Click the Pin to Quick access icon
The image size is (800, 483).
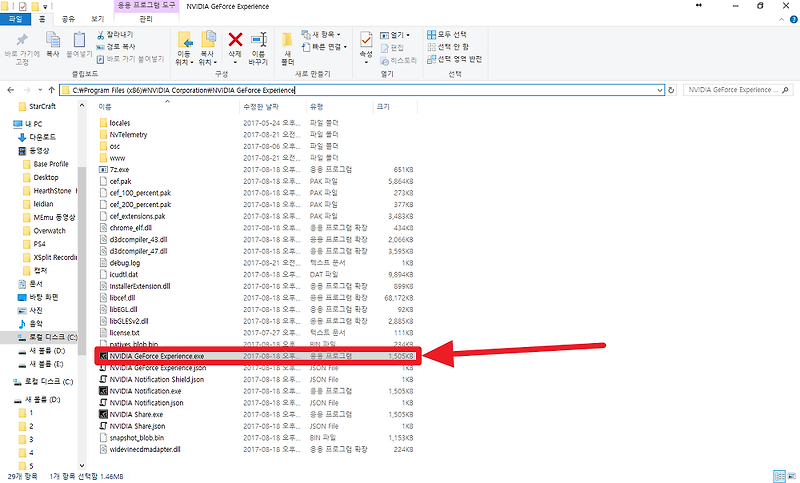point(22,40)
